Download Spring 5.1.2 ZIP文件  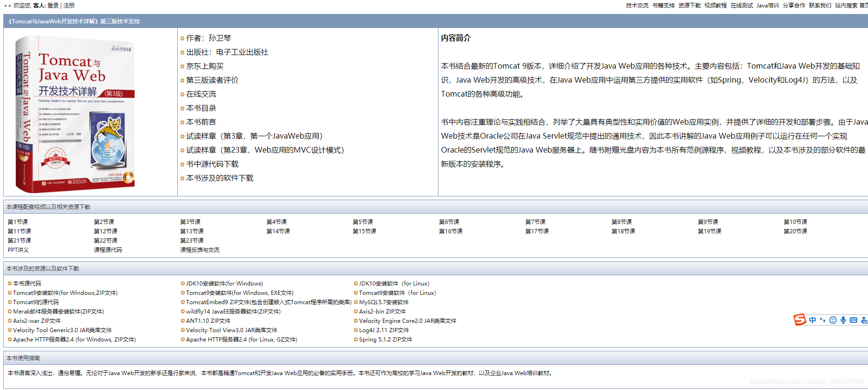(386, 340)
